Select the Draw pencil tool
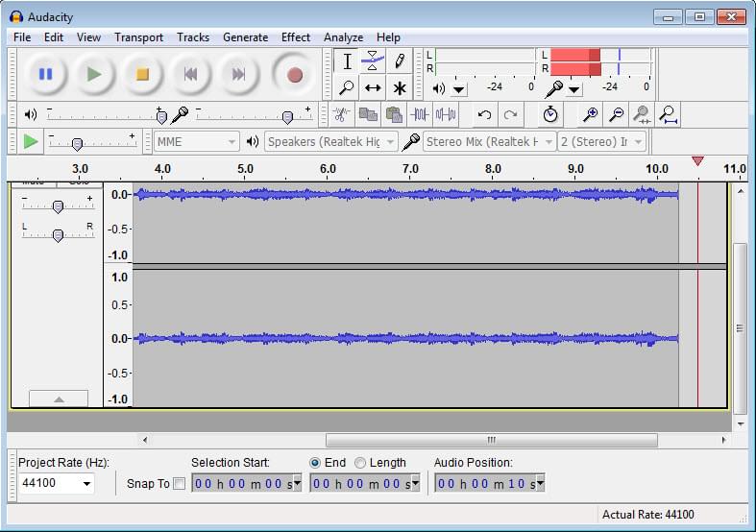Viewport: 756px width, 532px height. [x=400, y=61]
